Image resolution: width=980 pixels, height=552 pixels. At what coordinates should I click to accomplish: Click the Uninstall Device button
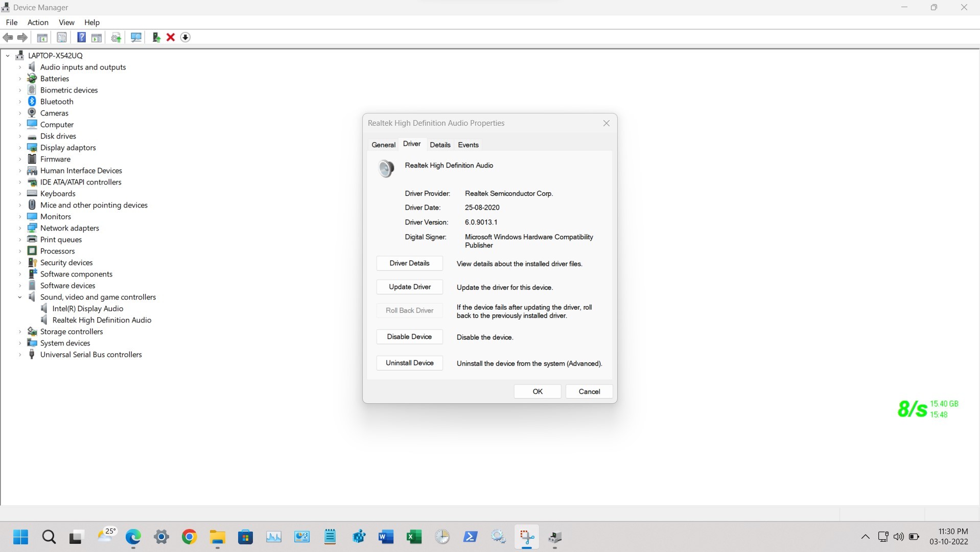409,363
